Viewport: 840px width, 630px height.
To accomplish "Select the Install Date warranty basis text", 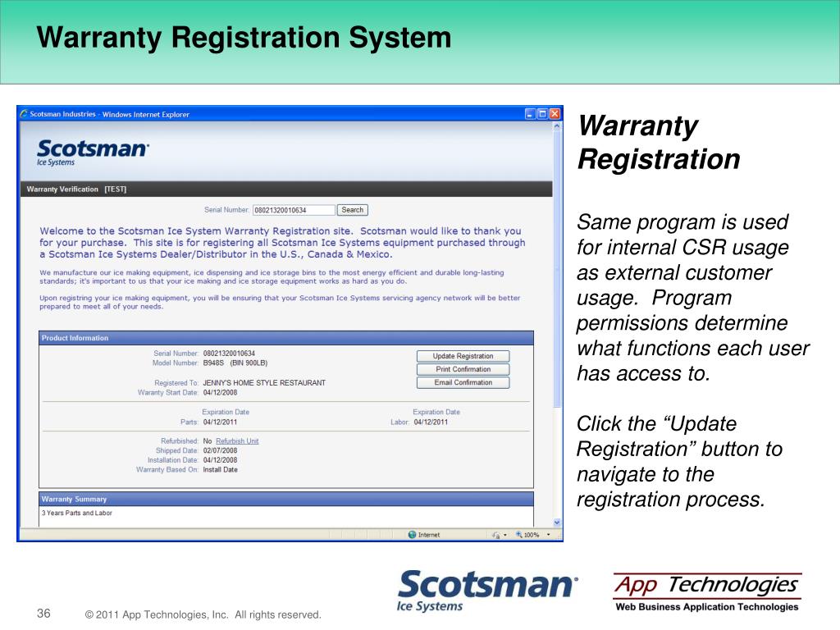I will (x=220, y=470).
